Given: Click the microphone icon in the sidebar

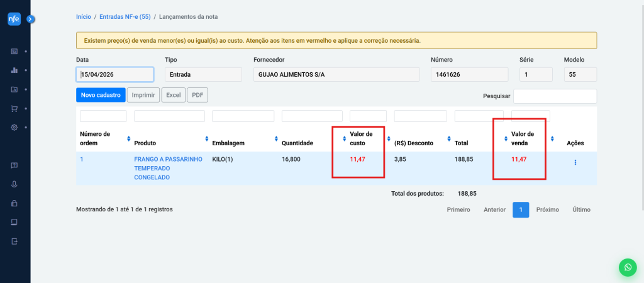Looking at the screenshot, I should pyautogui.click(x=14, y=184).
